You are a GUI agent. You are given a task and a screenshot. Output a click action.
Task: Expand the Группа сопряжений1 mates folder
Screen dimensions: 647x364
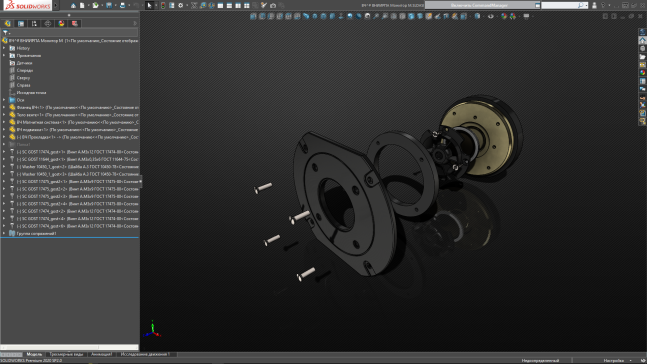click(4, 234)
